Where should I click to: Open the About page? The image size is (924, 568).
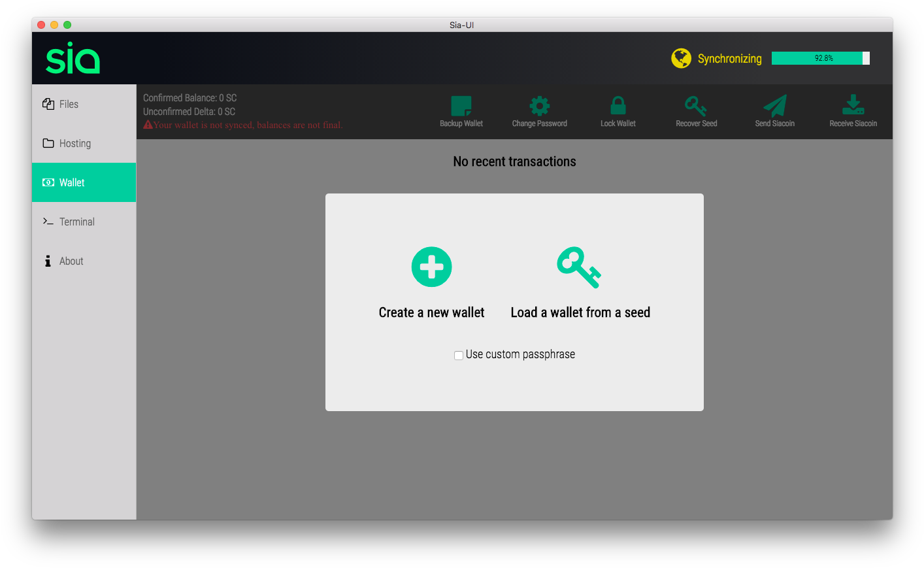72,261
